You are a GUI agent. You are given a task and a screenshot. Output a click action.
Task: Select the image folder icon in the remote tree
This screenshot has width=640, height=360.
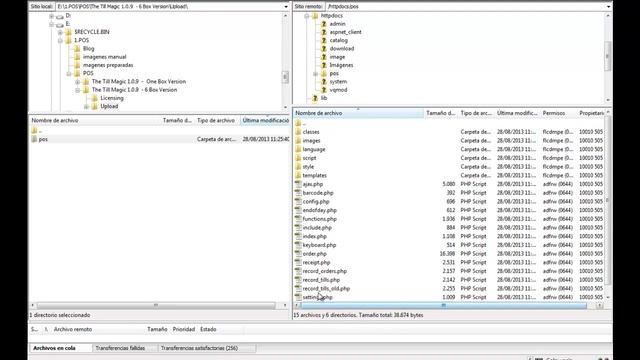pyautogui.click(x=324, y=57)
